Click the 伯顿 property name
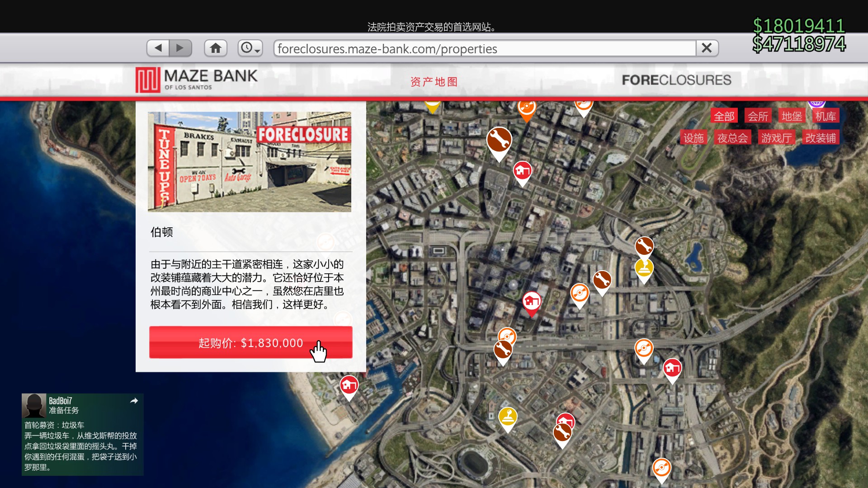The image size is (868, 488). click(162, 232)
